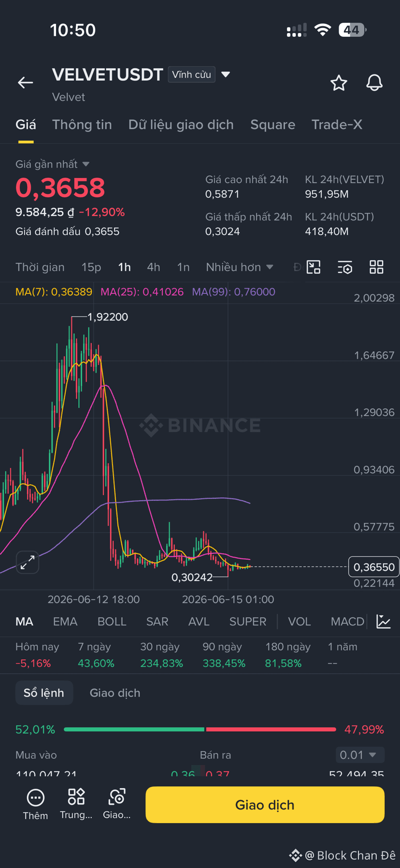Open the Square tab
400x868 pixels.
coord(273,125)
